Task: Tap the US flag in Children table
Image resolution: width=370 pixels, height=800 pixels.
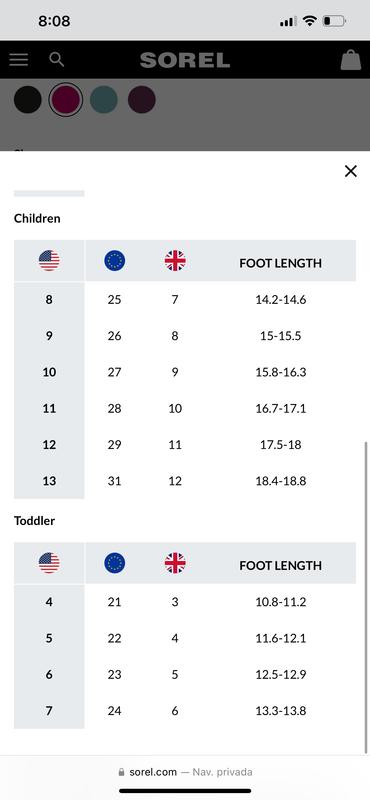Action: tap(49, 261)
